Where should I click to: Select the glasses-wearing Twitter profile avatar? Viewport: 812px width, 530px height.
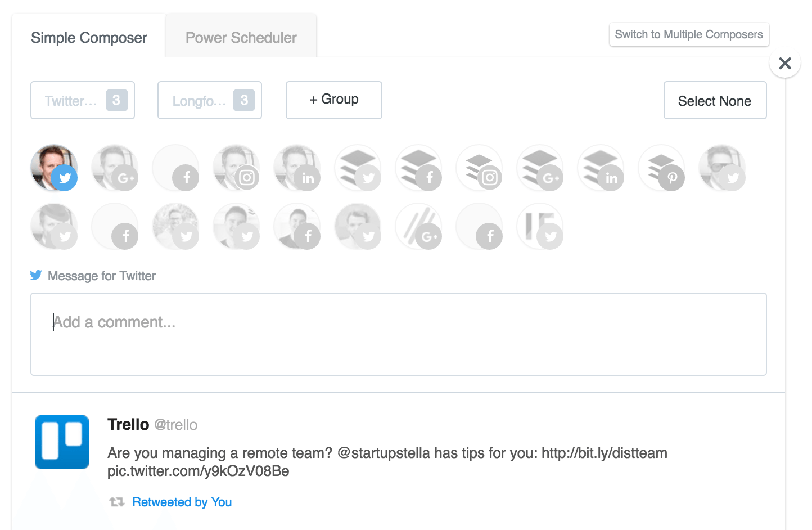coord(723,168)
